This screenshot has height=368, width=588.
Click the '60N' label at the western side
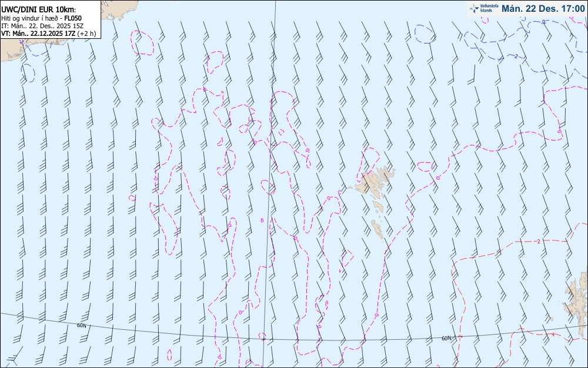point(82,325)
